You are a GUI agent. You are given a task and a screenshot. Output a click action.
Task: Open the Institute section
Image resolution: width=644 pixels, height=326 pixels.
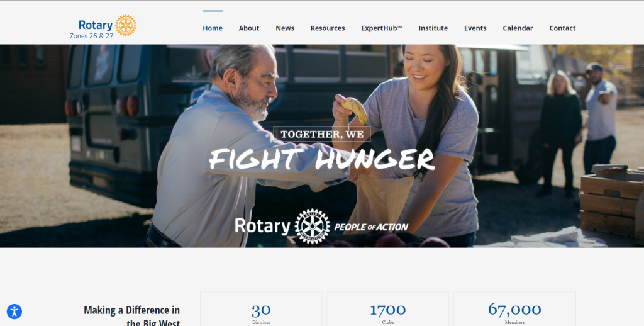tap(433, 28)
